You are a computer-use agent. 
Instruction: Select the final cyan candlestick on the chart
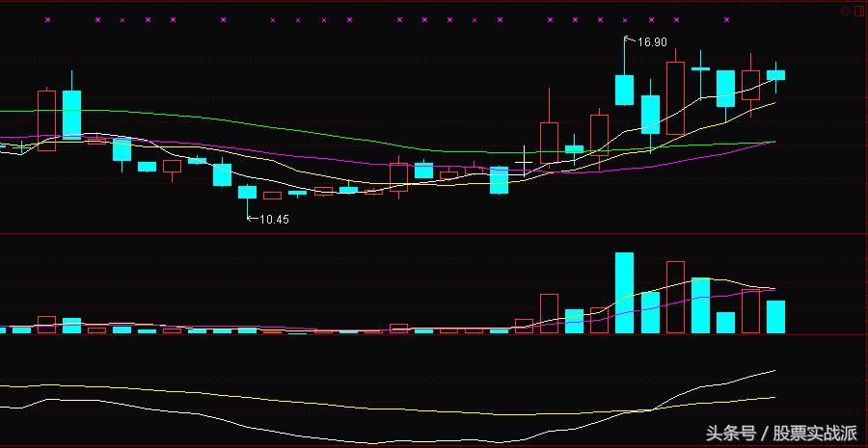775,76
